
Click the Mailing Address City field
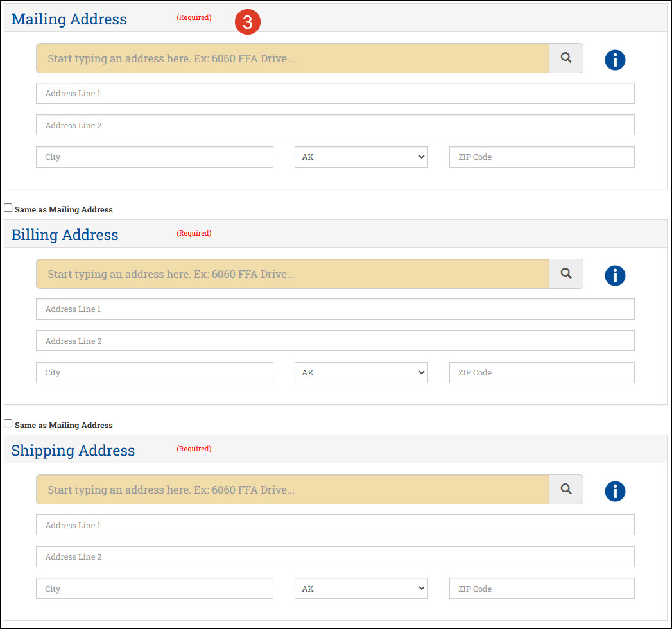(x=154, y=157)
